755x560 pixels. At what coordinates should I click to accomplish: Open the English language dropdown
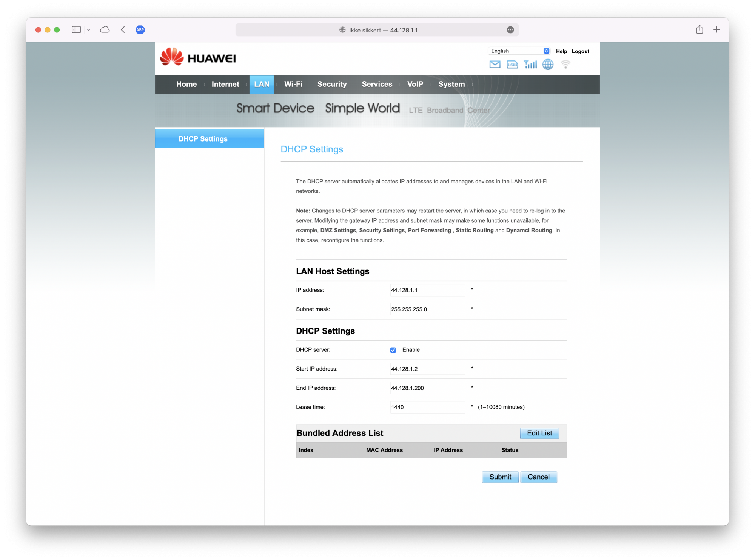pyautogui.click(x=519, y=51)
